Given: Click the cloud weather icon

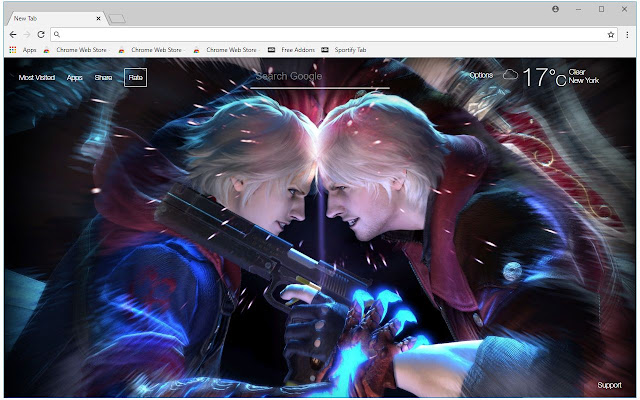Looking at the screenshot, I should [510, 75].
